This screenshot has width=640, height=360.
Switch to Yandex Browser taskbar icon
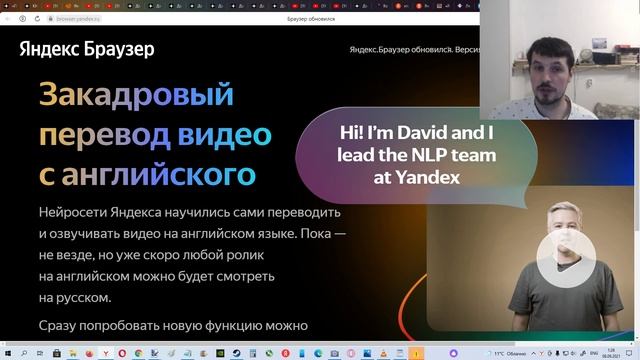105,353
